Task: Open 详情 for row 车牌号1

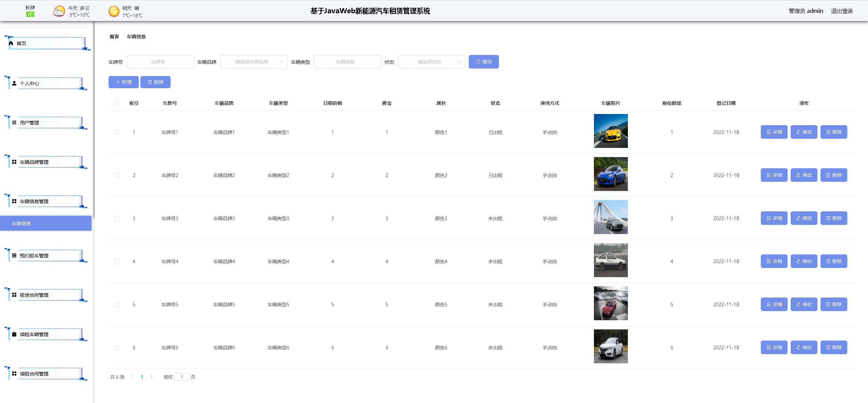Action: point(774,132)
